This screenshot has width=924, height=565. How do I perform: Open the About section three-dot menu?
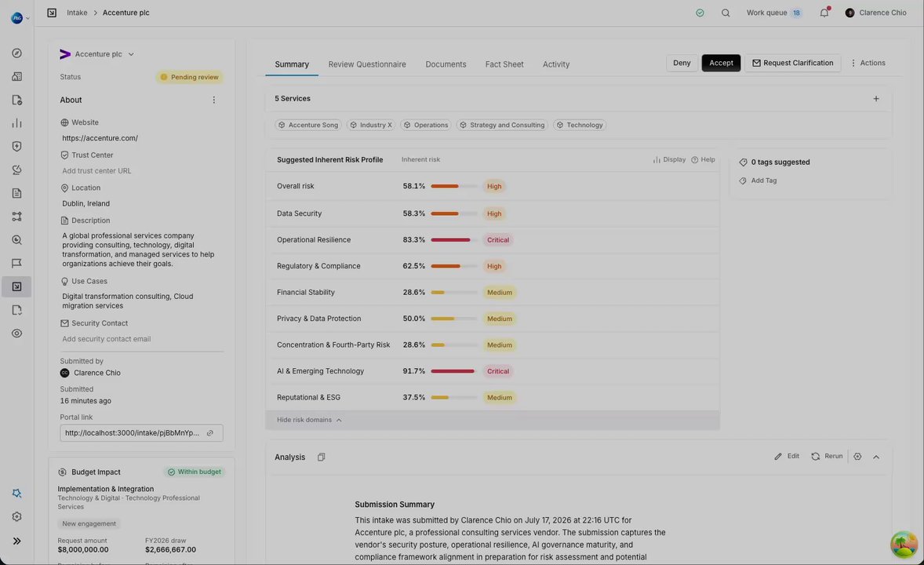(x=214, y=100)
